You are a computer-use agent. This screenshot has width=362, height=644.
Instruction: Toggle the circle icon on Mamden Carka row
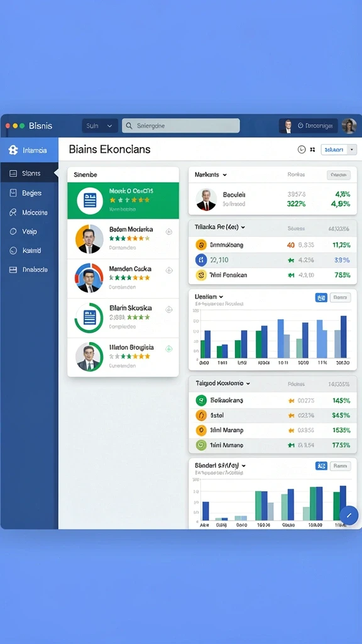(x=168, y=270)
